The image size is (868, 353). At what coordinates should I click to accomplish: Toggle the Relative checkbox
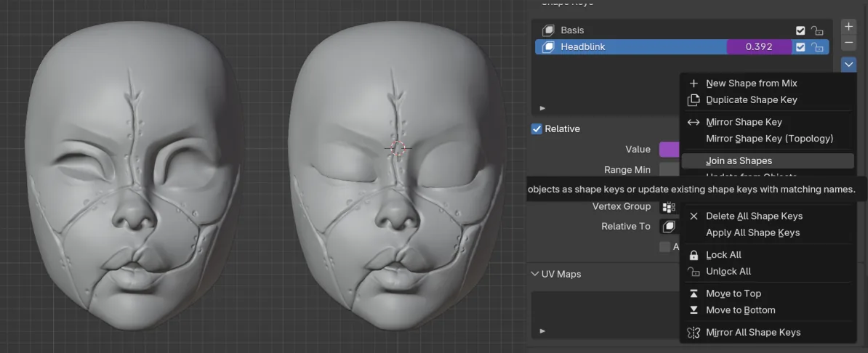point(537,129)
